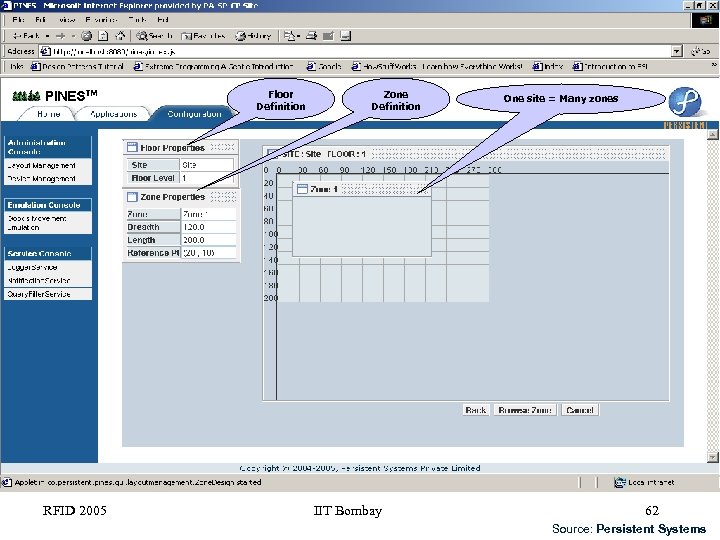Screen dimensions: 720x540
Task: Open the Search toolbar button
Action: click(x=154, y=35)
